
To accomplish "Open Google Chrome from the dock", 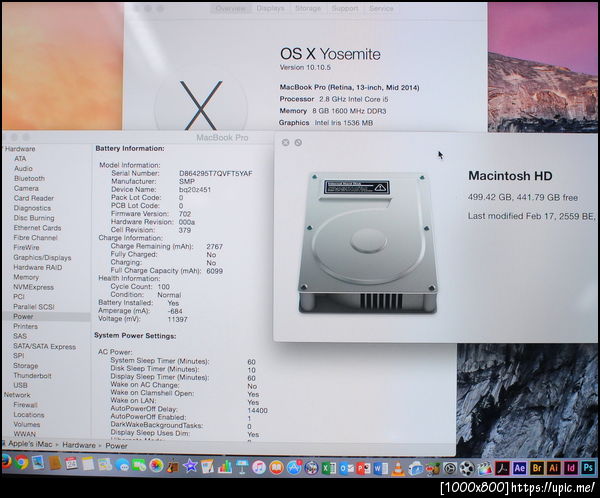I will pyautogui.click(x=21, y=462).
